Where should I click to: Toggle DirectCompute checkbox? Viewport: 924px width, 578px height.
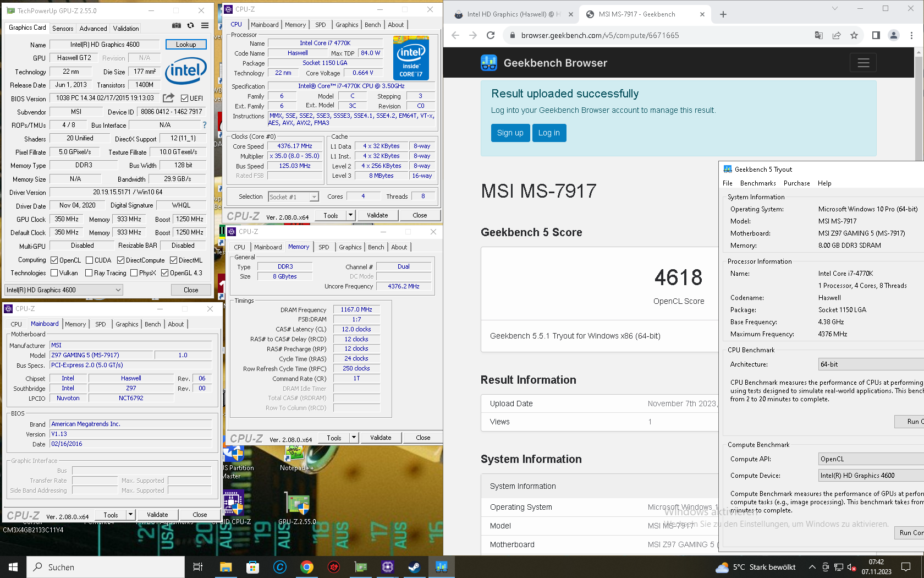point(120,260)
